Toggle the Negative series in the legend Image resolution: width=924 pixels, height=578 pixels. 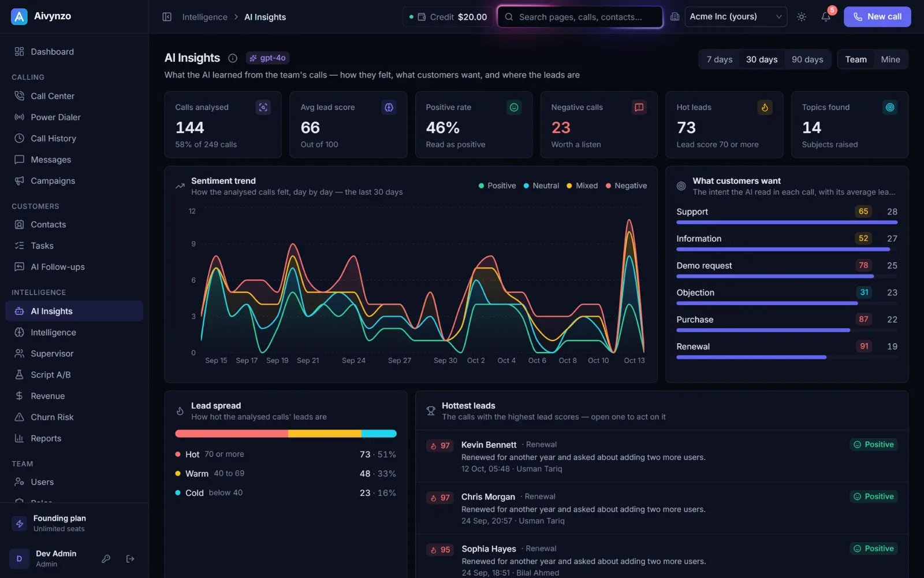coord(626,186)
